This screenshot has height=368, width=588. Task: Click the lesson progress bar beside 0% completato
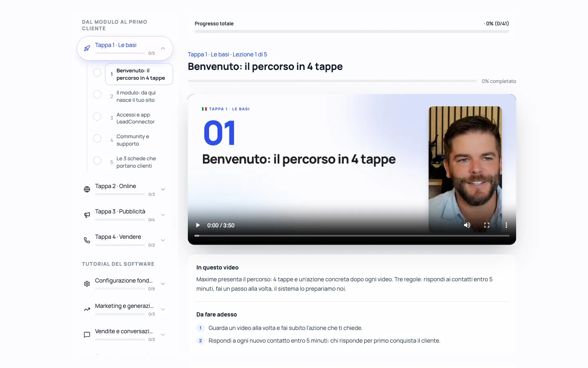332,81
